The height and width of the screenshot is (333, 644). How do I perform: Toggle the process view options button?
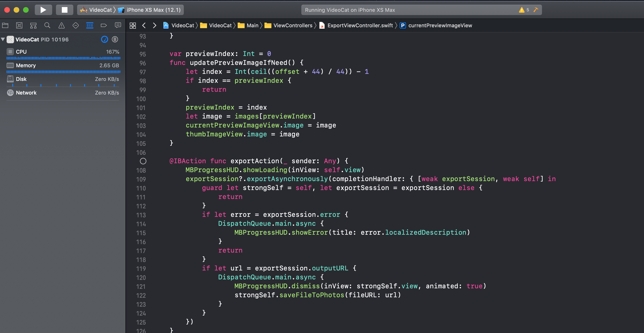tap(115, 39)
